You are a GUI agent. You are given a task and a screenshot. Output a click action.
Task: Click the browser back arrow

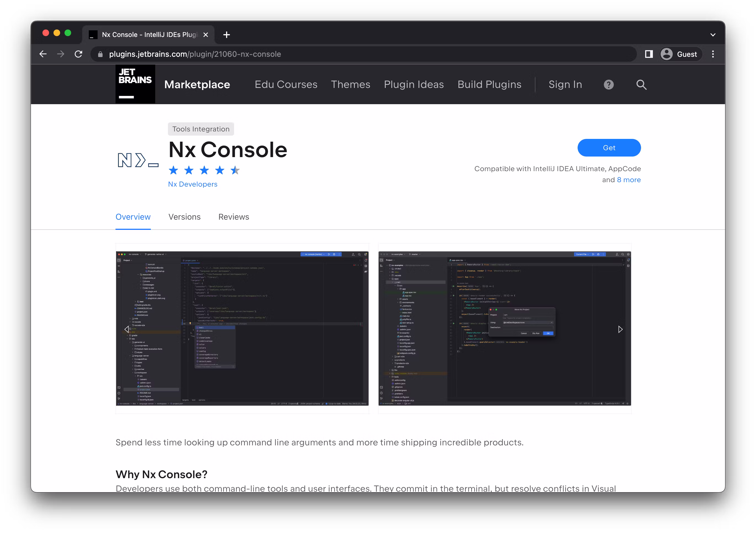[43, 54]
